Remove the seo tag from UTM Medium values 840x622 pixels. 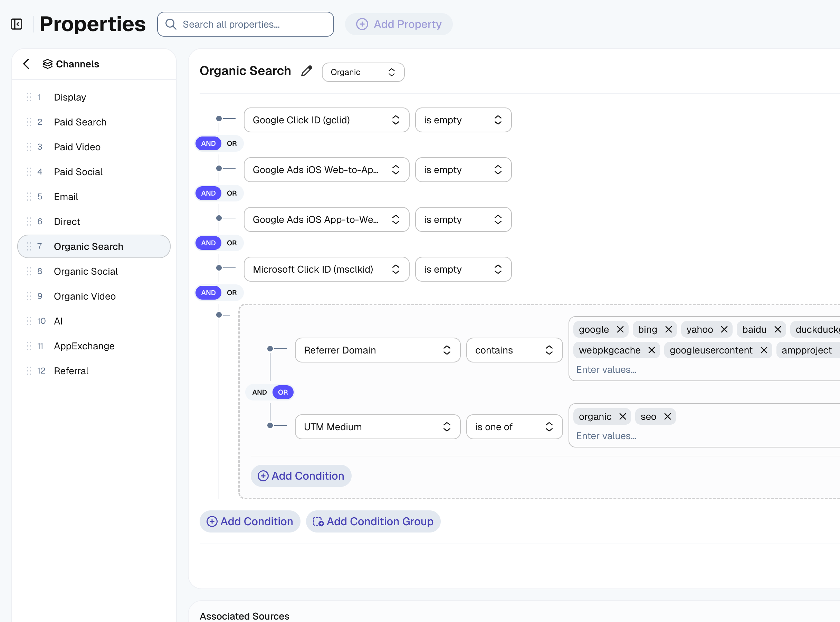[x=668, y=416]
